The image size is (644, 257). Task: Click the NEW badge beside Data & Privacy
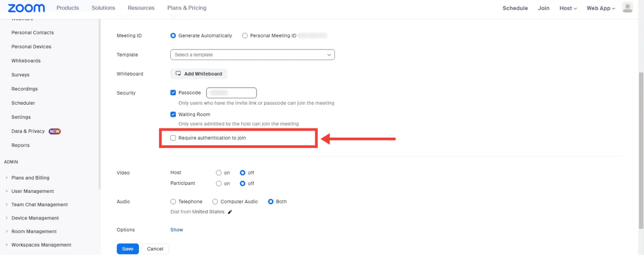tap(55, 132)
